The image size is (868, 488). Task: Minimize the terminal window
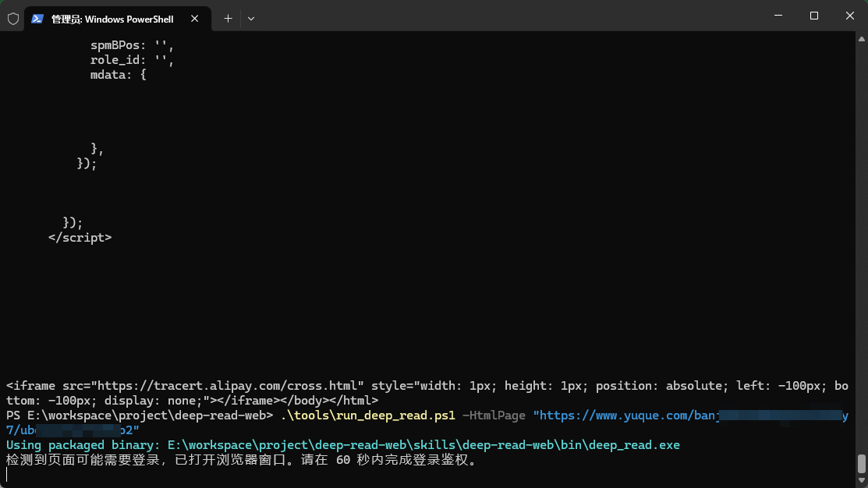(x=778, y=16)
